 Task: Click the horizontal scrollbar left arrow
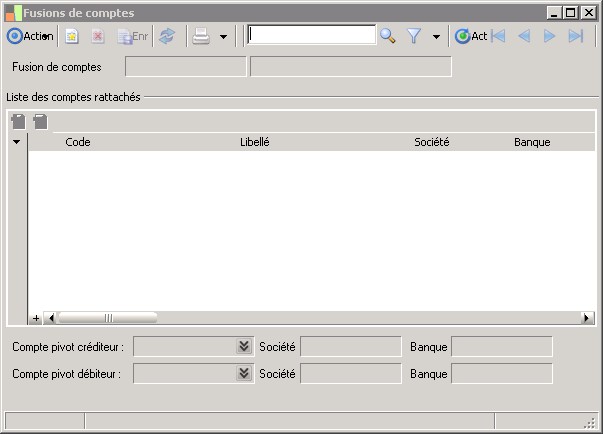click(x=51, y=318)
